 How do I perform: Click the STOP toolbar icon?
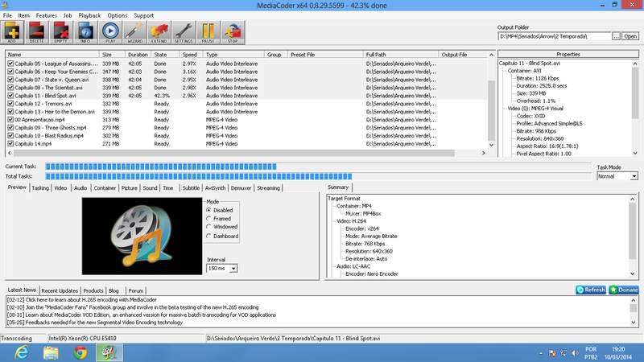(233, 32)
